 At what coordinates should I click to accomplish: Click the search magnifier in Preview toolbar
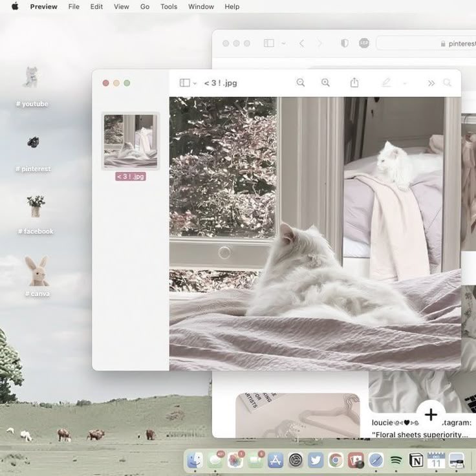tap(447, 83)
